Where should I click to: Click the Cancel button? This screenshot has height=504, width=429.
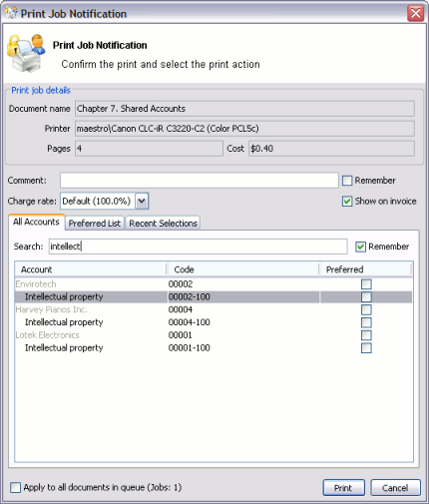click(395, 488)
